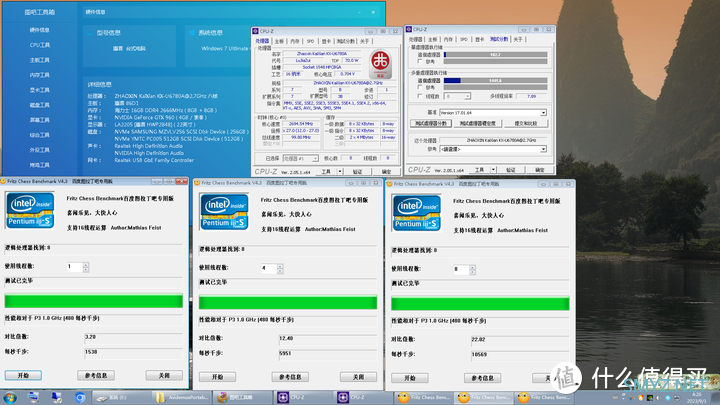Open the AvidemuxPortab... folder taskbar button
Screen dimensions: 720x405
tap(182, 398)
